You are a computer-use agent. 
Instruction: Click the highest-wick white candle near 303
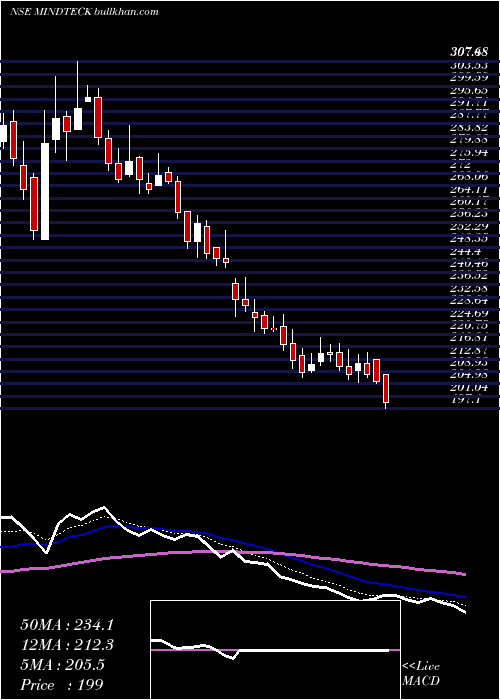(x=78, y=119)
